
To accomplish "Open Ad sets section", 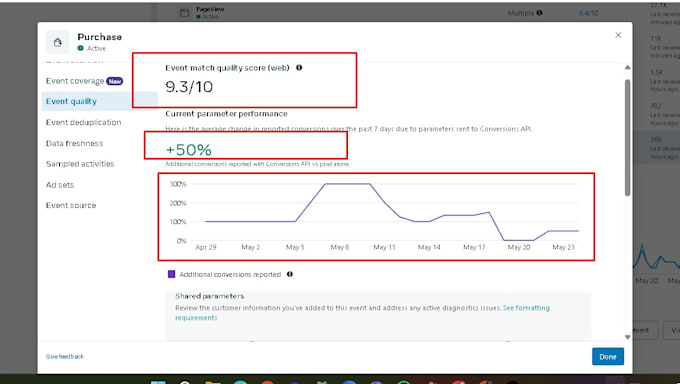I will pyautogui.click(x=60, y=185).
